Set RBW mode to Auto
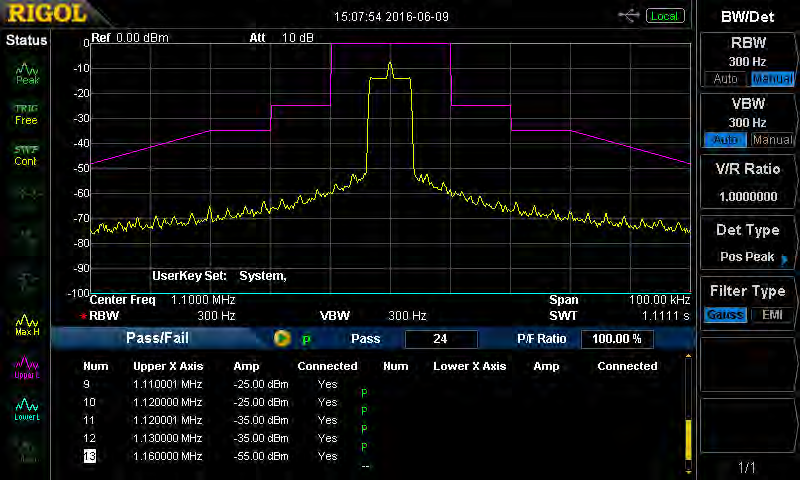The image size is (800, 480). [x=726, y=79]
